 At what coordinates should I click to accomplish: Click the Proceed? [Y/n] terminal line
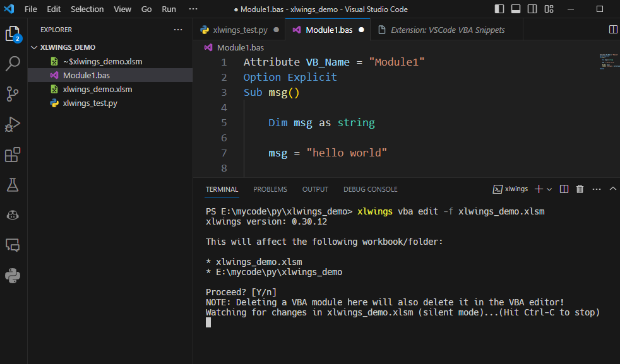(241, 292)
